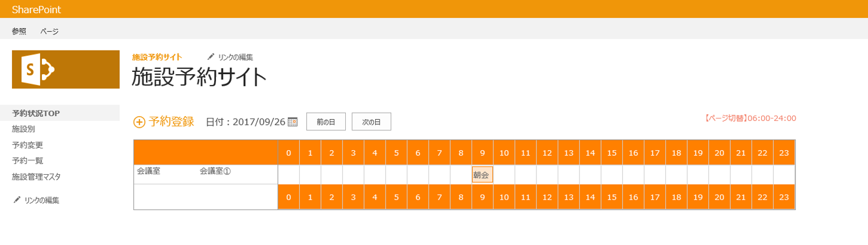Open the calendar date picker icon
The height and width of the screenshot is (245, 868).
(292, 122)
